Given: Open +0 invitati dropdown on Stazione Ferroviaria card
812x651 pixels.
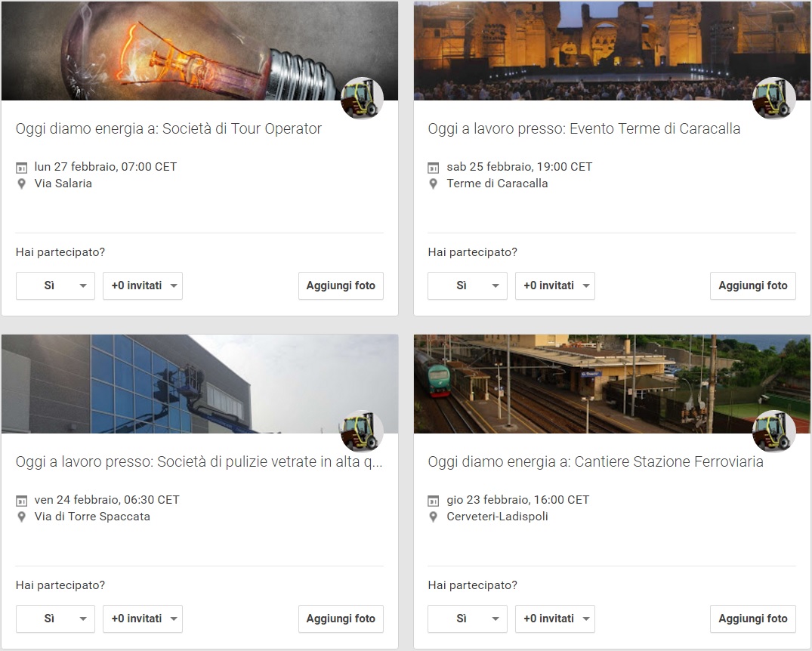Looking at the screenshot, I should 555,619.
